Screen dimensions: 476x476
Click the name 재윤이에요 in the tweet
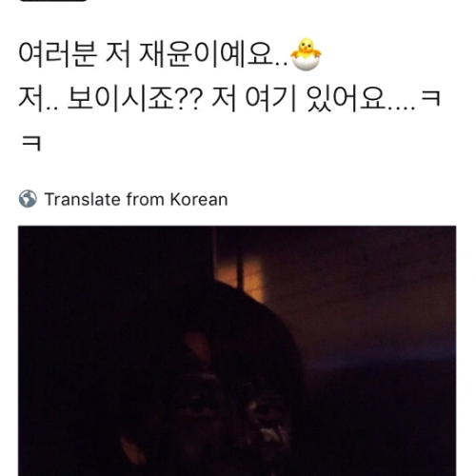[206, 54]
